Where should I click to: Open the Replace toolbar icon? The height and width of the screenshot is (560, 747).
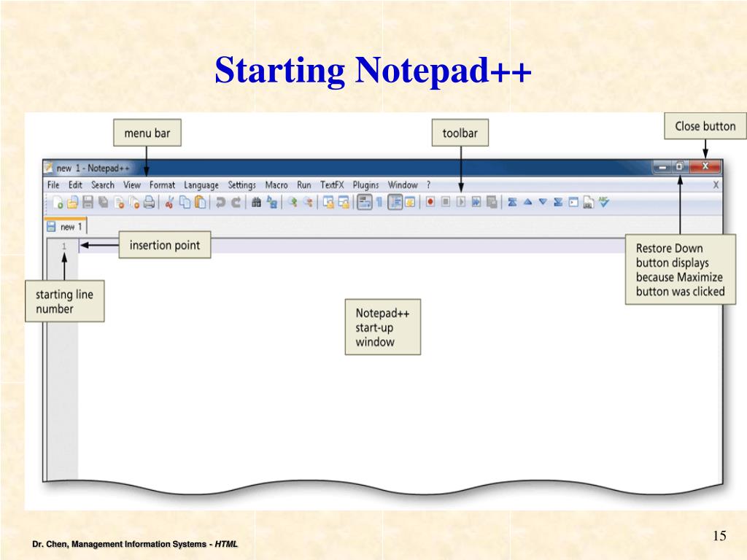(x=272, y=203)
